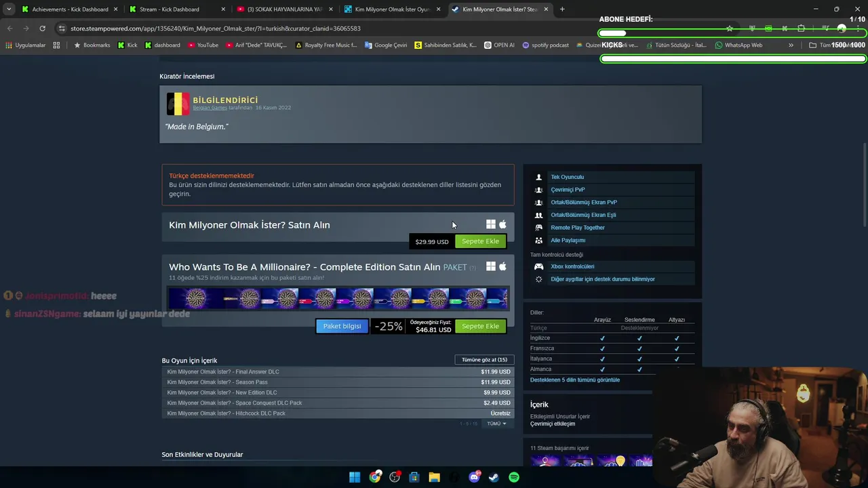Image resolution: width=868 pixels, height=488 pixels.
Task: Open the WhatsApp Web bookmark
Action: click(x=738, y=45)
